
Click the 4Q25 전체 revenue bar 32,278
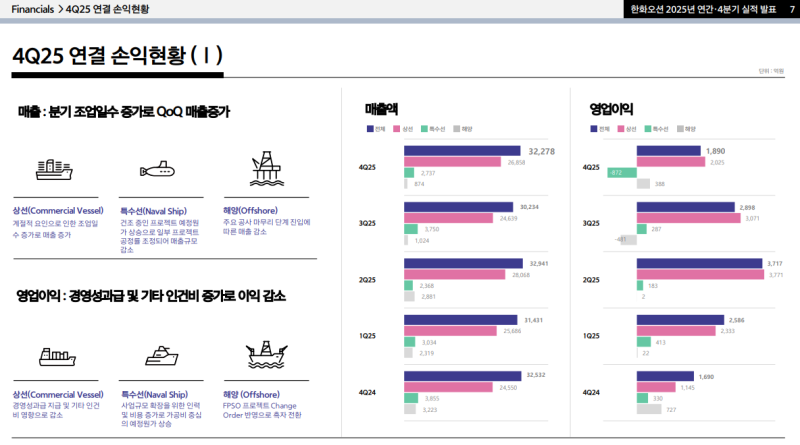(464, 151)
